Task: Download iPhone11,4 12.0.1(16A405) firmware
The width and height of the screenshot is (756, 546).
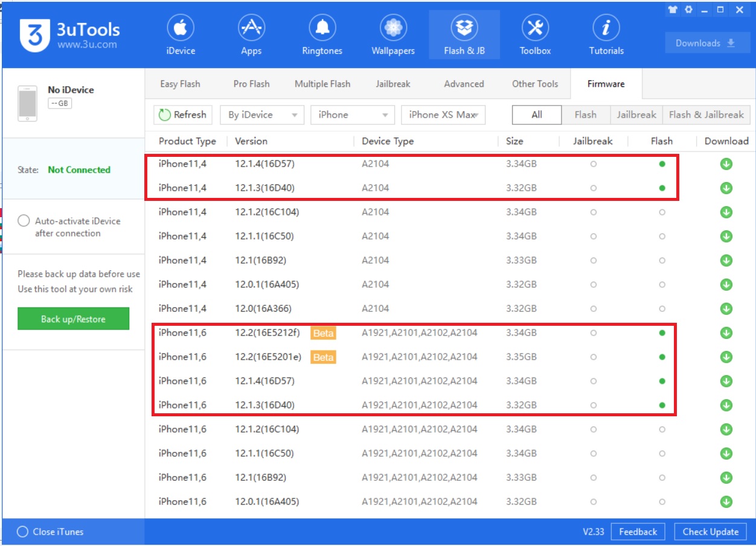Action: [x=726, y=285]
